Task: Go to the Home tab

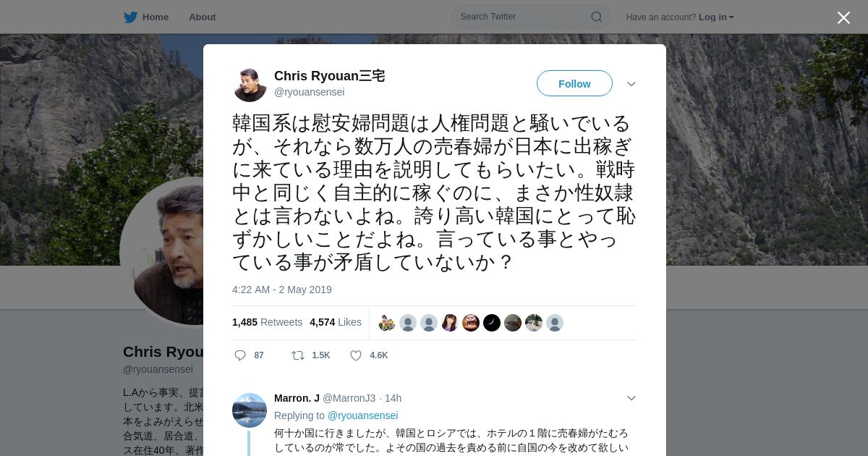Action: pyautogui.click(x=146, y=17)
